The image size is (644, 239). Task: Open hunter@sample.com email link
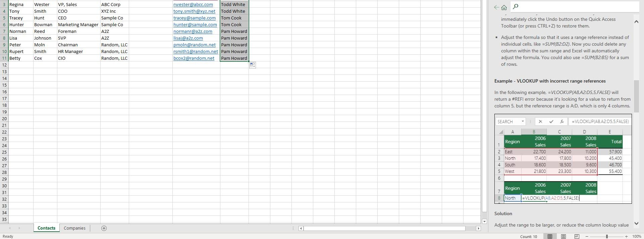[195, 25]
